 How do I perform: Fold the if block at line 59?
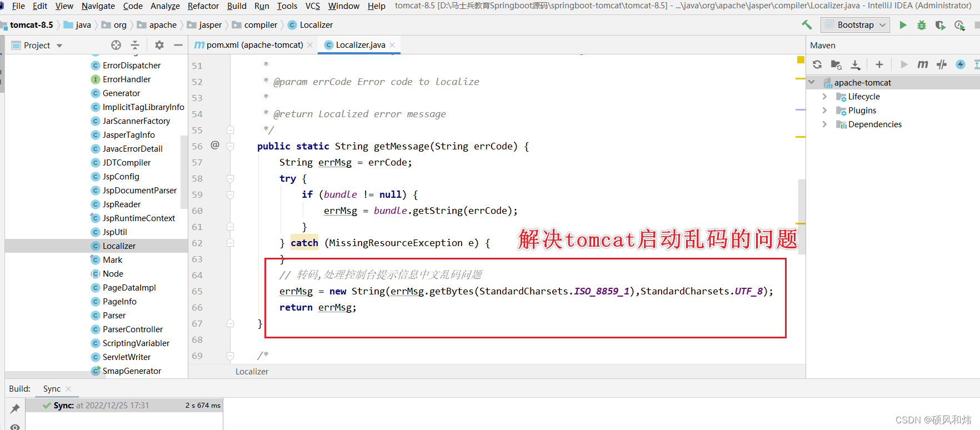pos(230,195)
